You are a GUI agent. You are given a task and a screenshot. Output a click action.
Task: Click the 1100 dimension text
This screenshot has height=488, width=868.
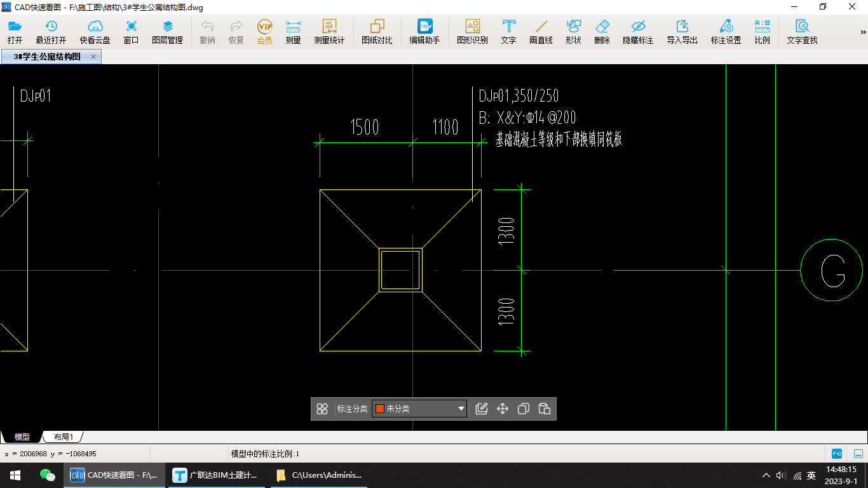tap(445, 128)
